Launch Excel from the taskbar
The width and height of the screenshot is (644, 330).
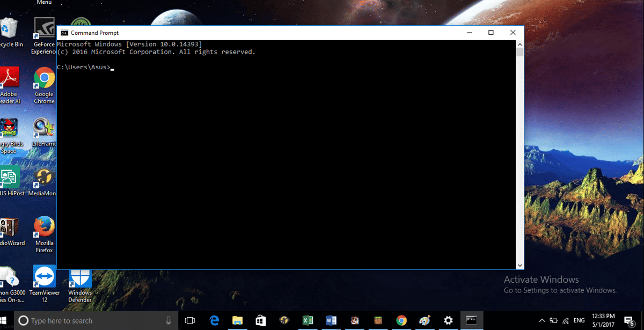coord(308,320)
